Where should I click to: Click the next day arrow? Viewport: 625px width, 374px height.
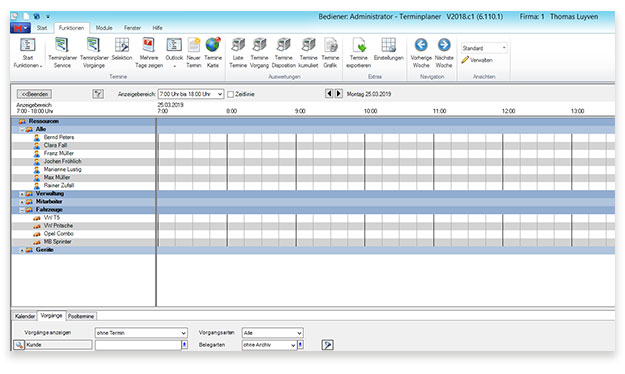click(x=338, y=93)
